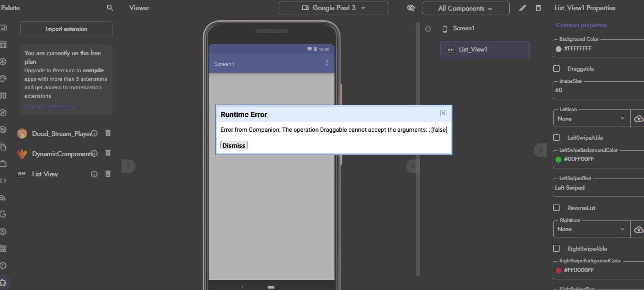Enable the LeftSwipeAble checkbox
Screen dimensions: 644x290
[x=556, y=138]
